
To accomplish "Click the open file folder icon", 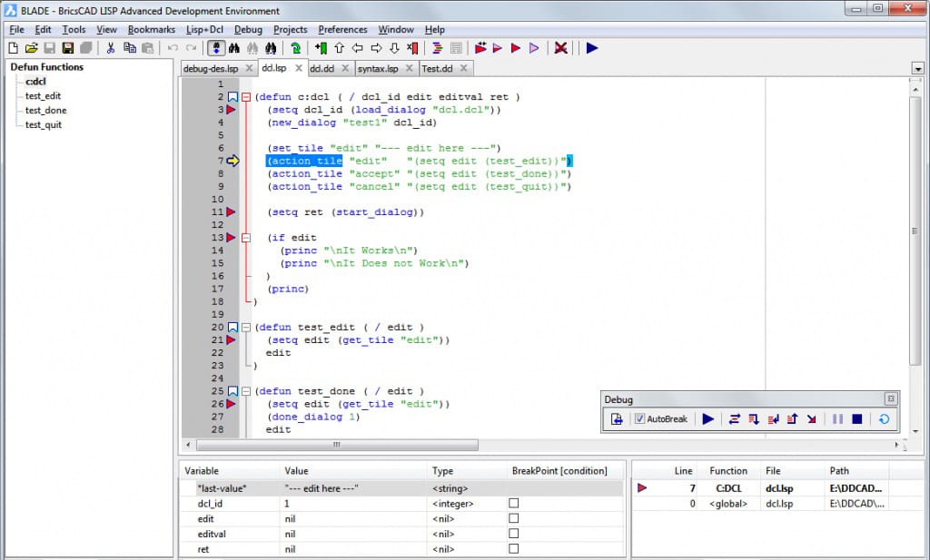I will (32, 48).
